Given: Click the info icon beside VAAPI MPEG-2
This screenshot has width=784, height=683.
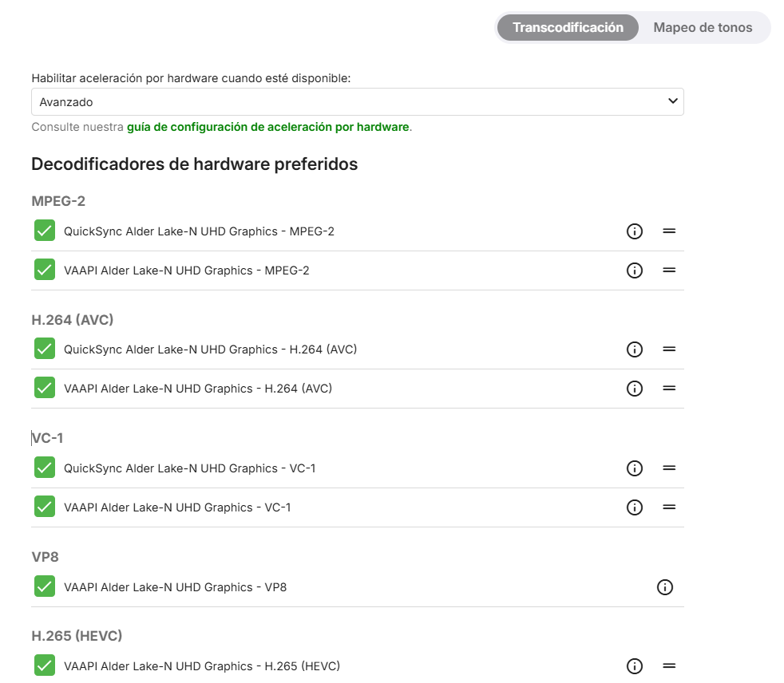Looking at the screenshot, I should click(x=635, y=270).
